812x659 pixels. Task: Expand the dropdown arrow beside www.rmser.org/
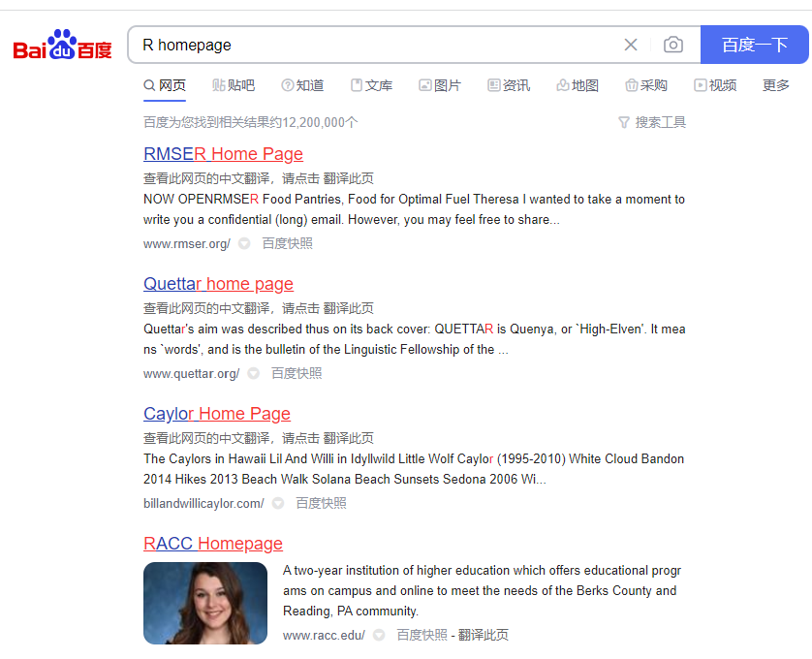pos(244,243)
